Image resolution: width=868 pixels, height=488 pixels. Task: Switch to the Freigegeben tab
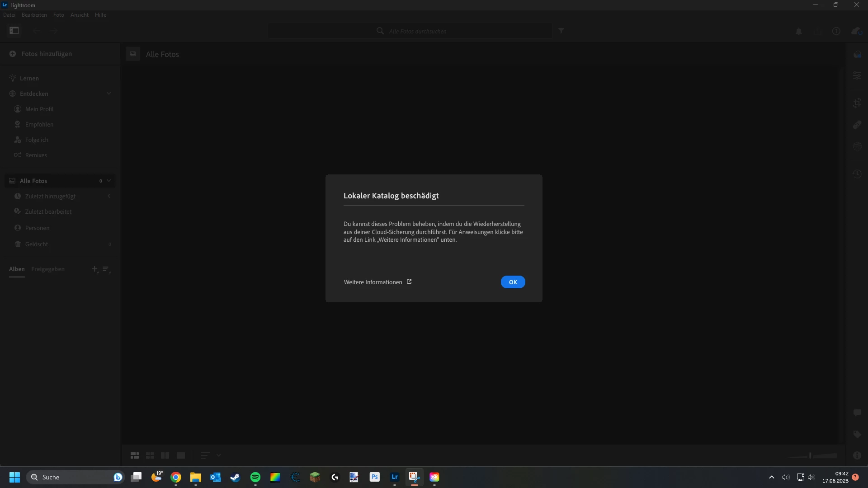48,269
